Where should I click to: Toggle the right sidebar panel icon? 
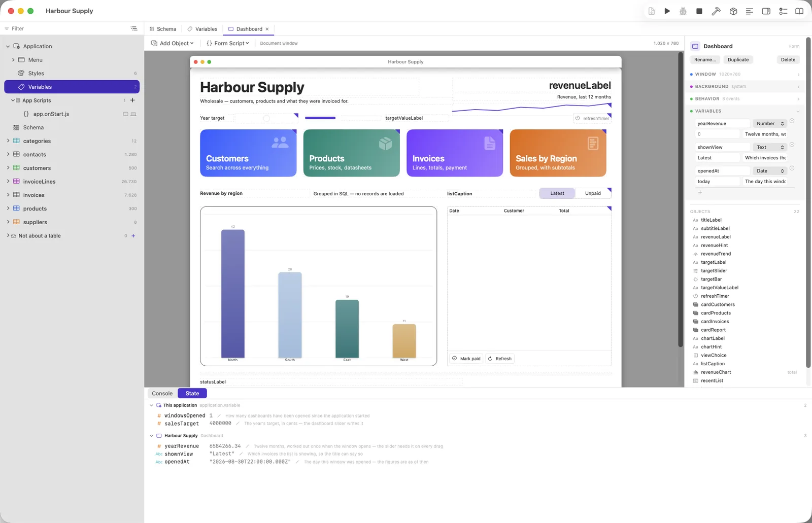click(x=766, y=11)
